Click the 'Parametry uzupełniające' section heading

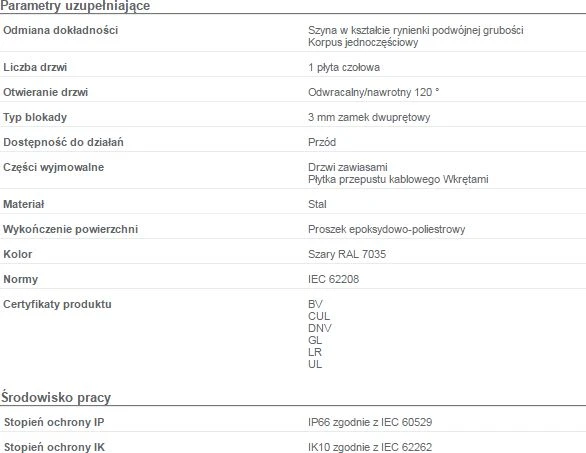point(75,6)
